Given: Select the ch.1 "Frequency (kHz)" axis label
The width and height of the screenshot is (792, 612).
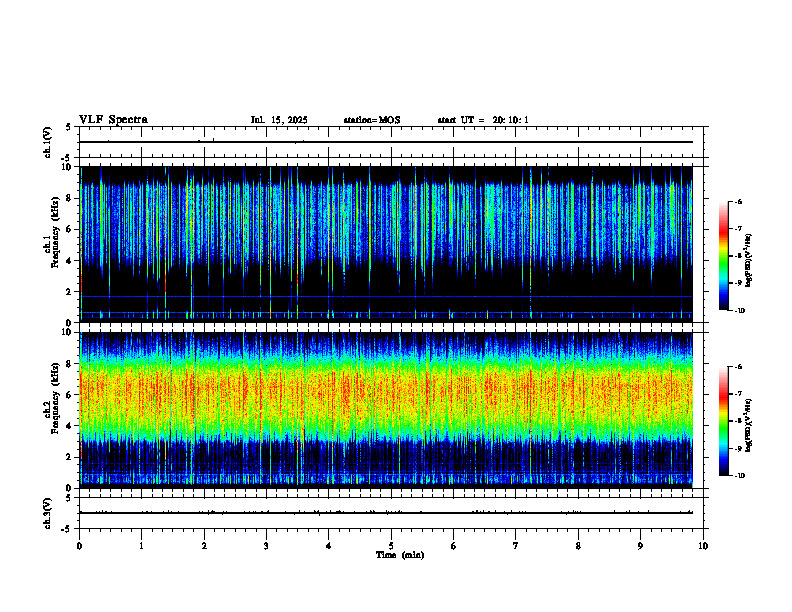Looking at the screenshot, I should (55, 233).
